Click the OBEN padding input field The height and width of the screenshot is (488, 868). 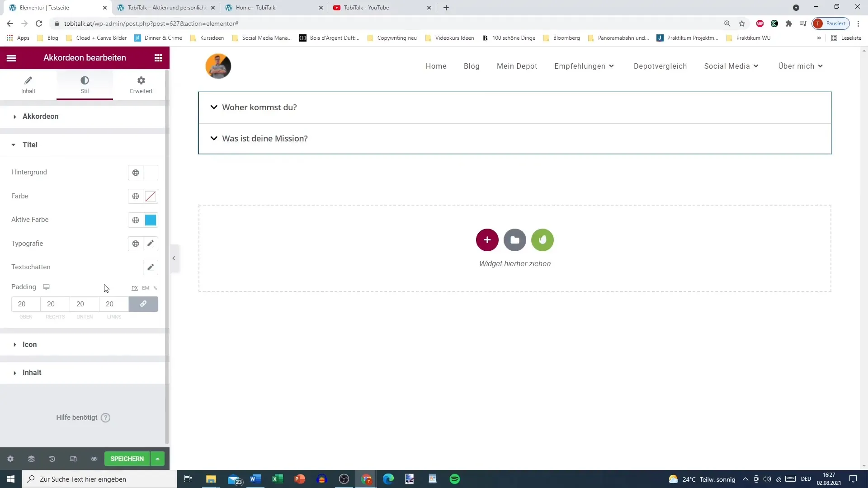pos(26,304)
